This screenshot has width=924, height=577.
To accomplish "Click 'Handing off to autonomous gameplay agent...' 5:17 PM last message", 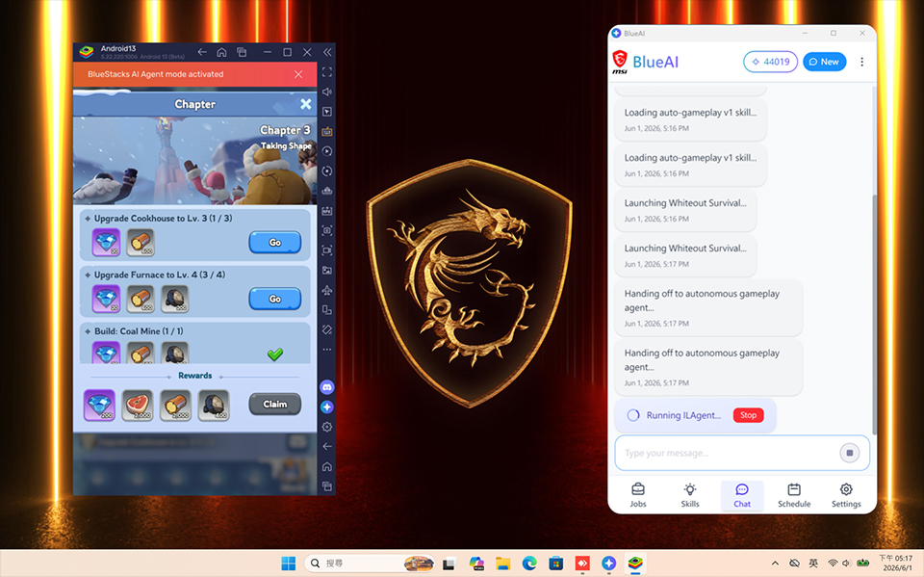I will click(708, 367).
